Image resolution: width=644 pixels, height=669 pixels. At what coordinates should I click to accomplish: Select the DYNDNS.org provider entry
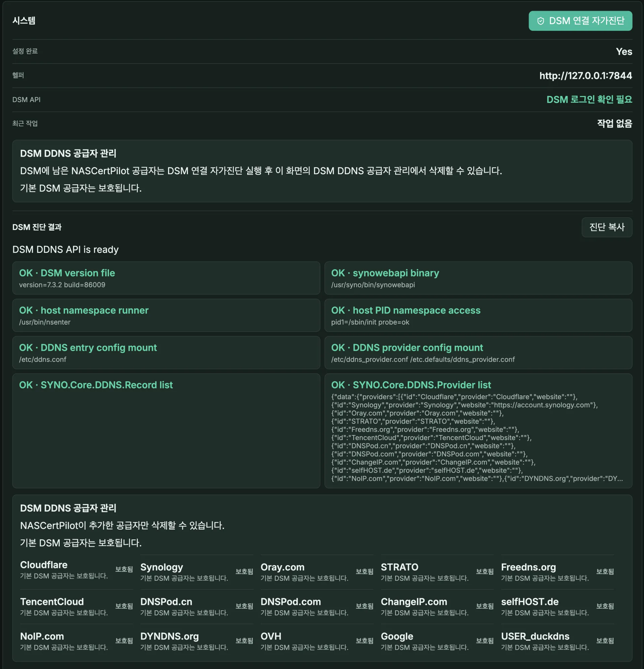pos(197,641)
